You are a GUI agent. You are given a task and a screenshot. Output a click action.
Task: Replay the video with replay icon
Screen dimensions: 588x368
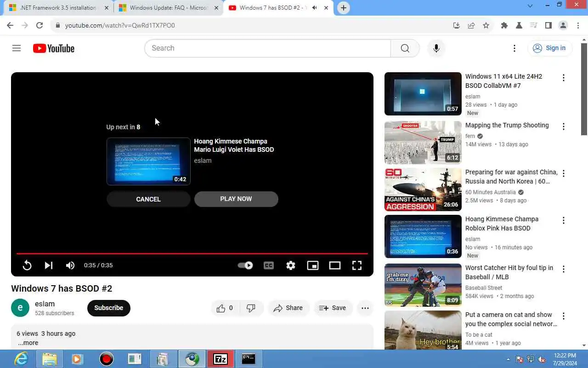point(27,265)
